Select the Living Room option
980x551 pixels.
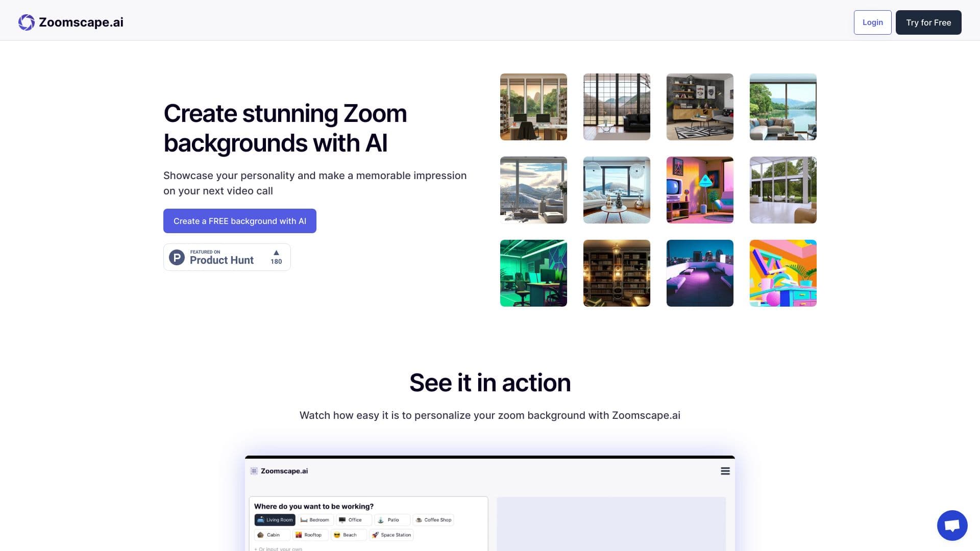pyautogui.click(x=275, y=520)
